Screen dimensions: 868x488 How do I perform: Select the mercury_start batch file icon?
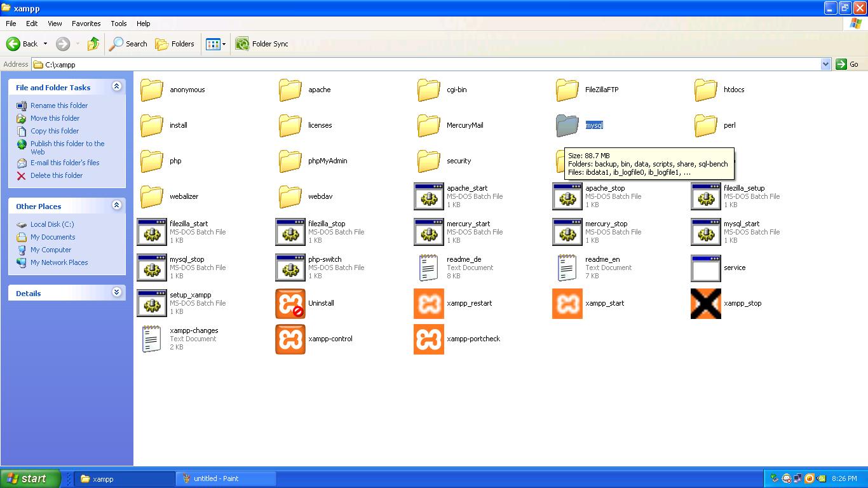(429, 233)
